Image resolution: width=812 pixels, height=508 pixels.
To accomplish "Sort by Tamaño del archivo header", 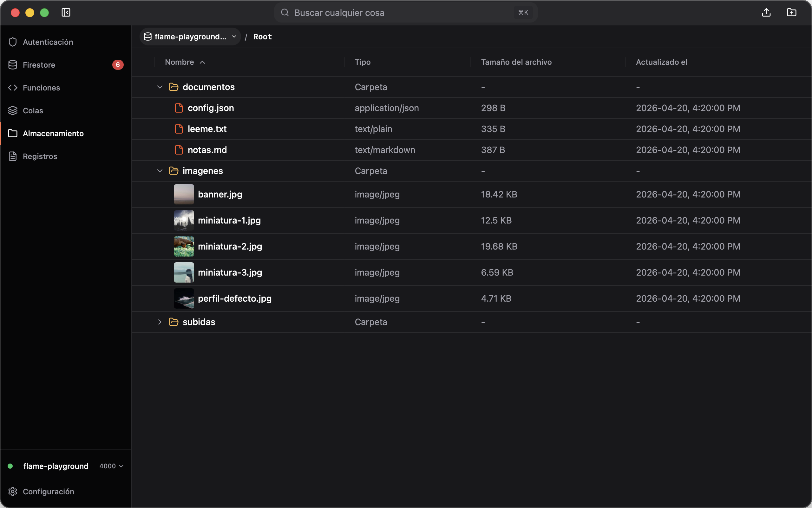I will coord(516,62).
